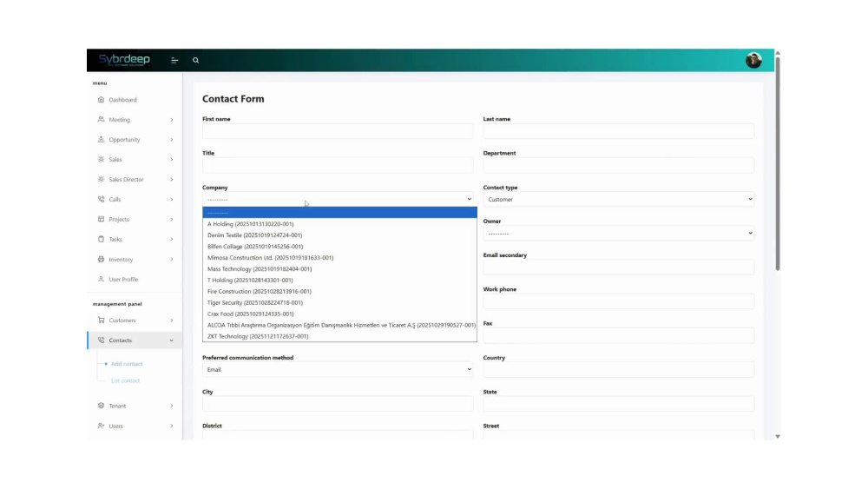The width and height of the screenshot is (868, 489).
Task: Select Bilfen Collage company option
Action: 339,247
